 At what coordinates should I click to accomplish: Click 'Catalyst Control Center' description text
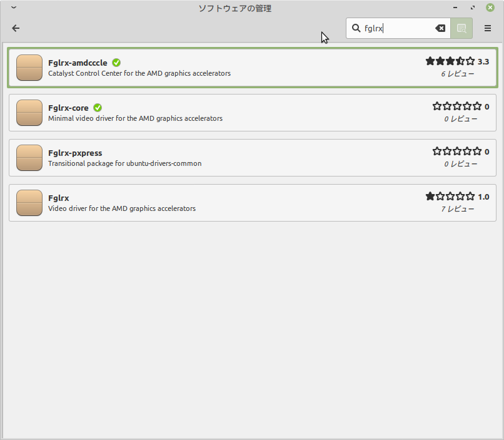click(139, 73)
